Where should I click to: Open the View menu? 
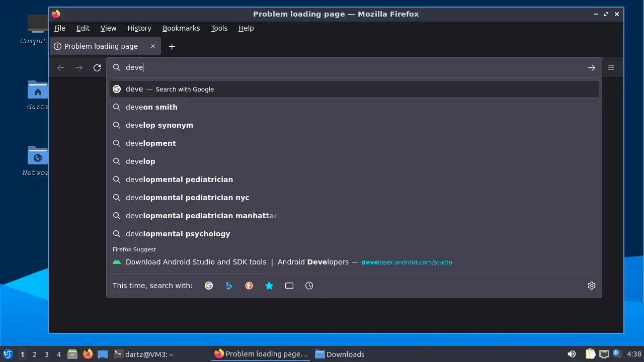(x=108, y=28)
